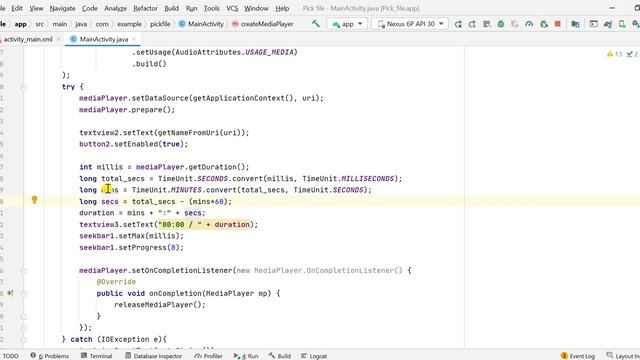The image size is (640, 360).
Task: Open the Event Log
Action: click(x=578, y=356)
